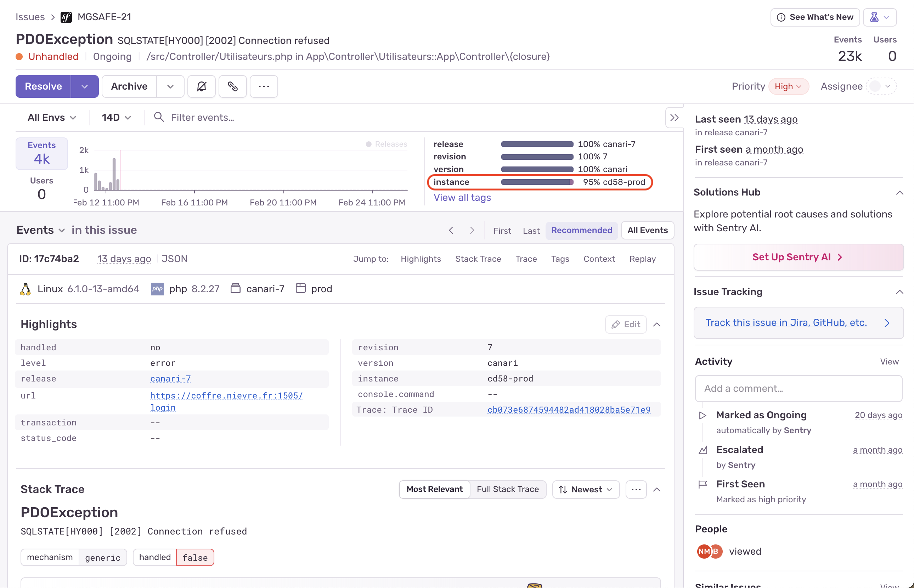Open the three-dots more actions menu

coord(264,86)
